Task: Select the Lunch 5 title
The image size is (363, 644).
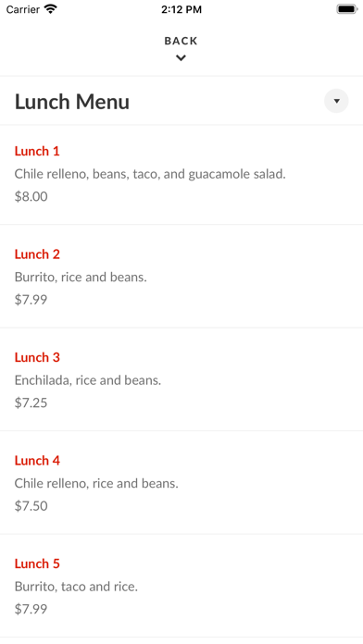Action: tap(37, 563)
